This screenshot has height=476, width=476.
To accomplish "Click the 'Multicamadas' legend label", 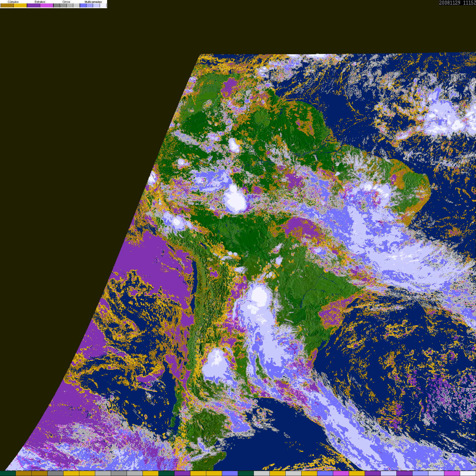I will coord(93,2).
